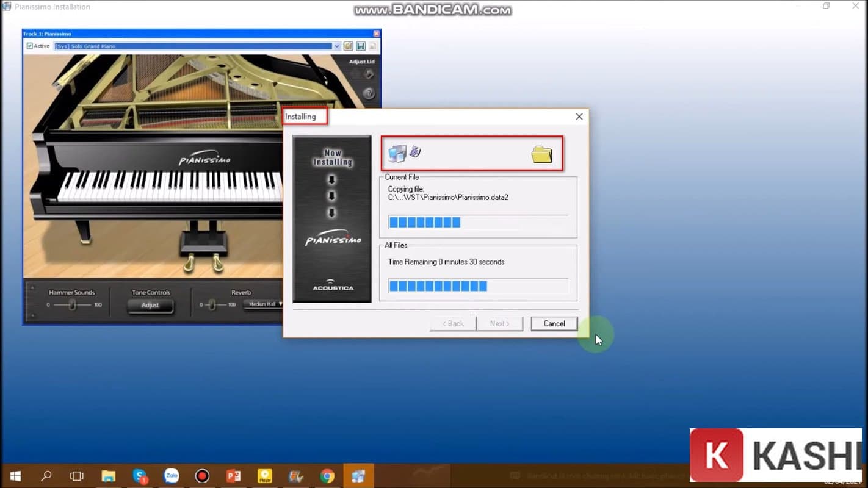Open Zalo from the taskbar
The width and height of the screenshot is (868, 488).
pyautogui.click(x=172, y=476)
